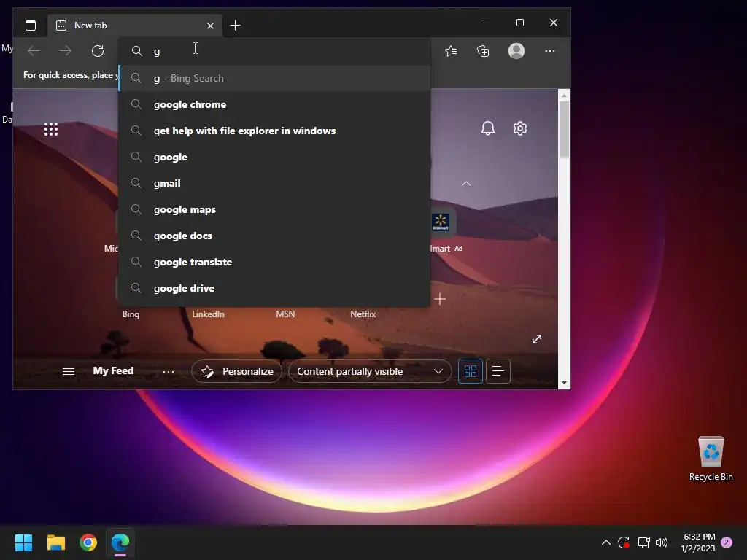Click the Microsoft Edge taskbar icon
This screenshot has width=747, height=560.
(x=120, y=542)
